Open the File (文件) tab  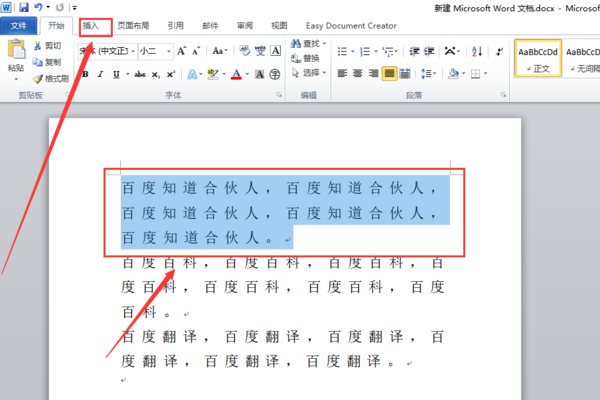click(x=18, y=26)
